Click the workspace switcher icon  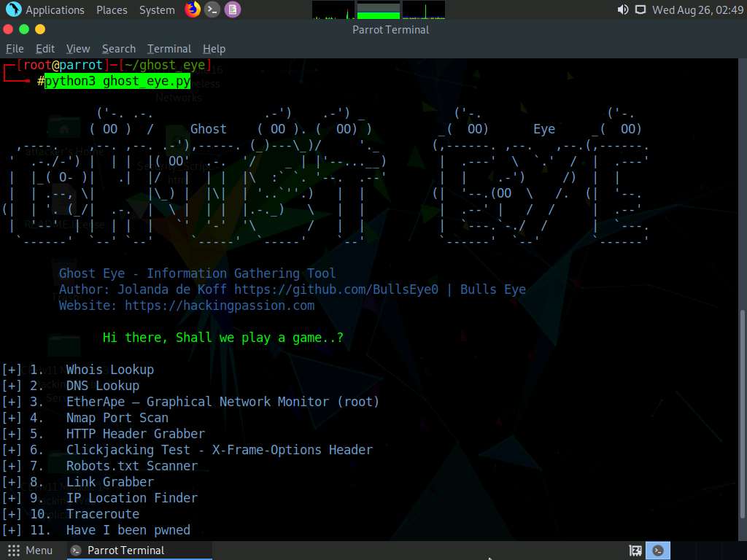coord(635,551)
